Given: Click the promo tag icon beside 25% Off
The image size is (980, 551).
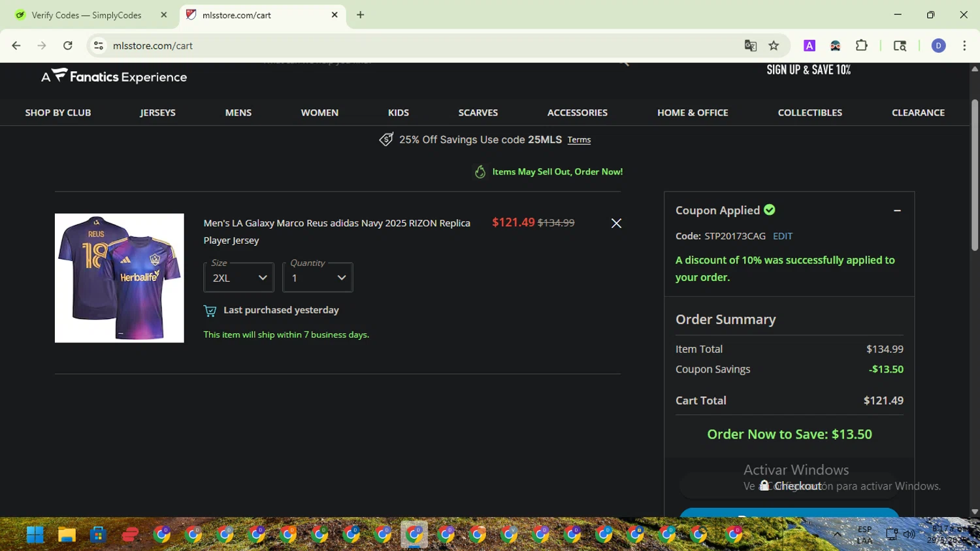Looking at the screenshot, I should [x=386, y=139].
